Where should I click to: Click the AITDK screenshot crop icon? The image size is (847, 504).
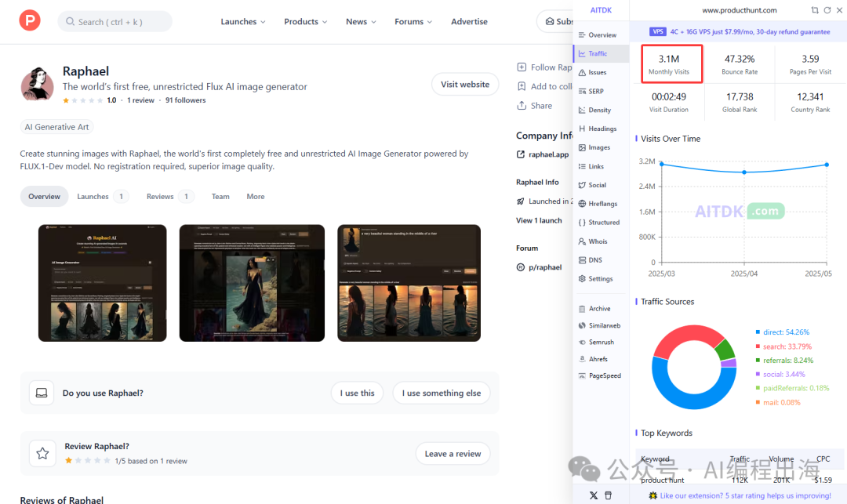[x=815, y=10]
